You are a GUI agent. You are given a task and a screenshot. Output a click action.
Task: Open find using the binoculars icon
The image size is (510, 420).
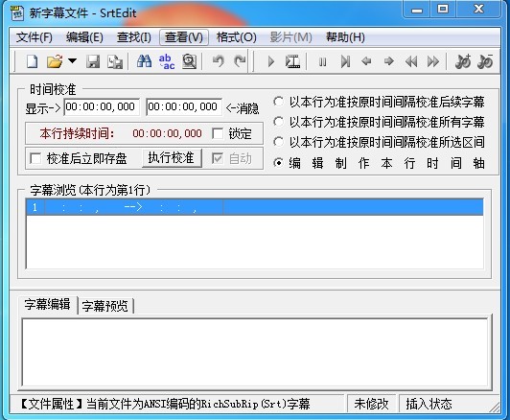click(x=144, y=61)
